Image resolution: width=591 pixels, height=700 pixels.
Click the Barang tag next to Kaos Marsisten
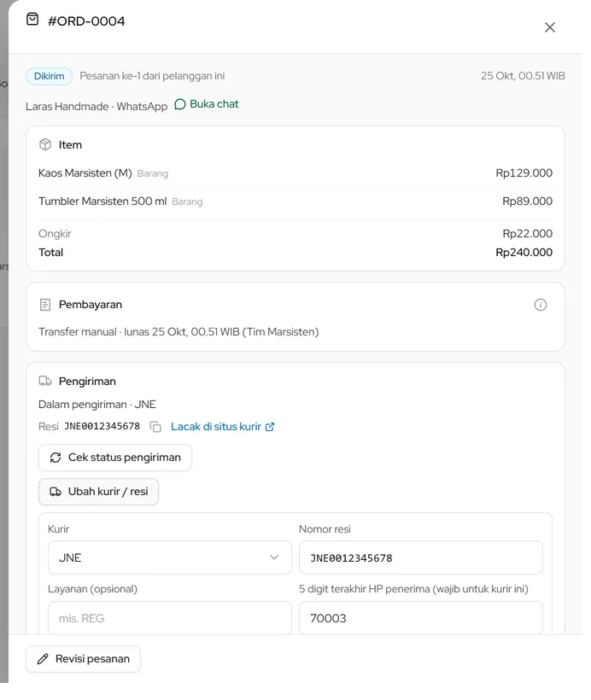click(x=152, y=173)
